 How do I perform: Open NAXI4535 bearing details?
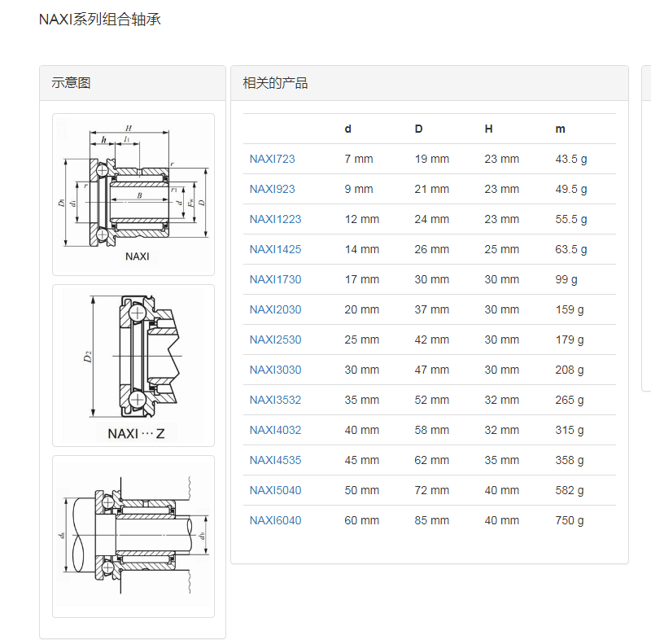tap(275, 460)
